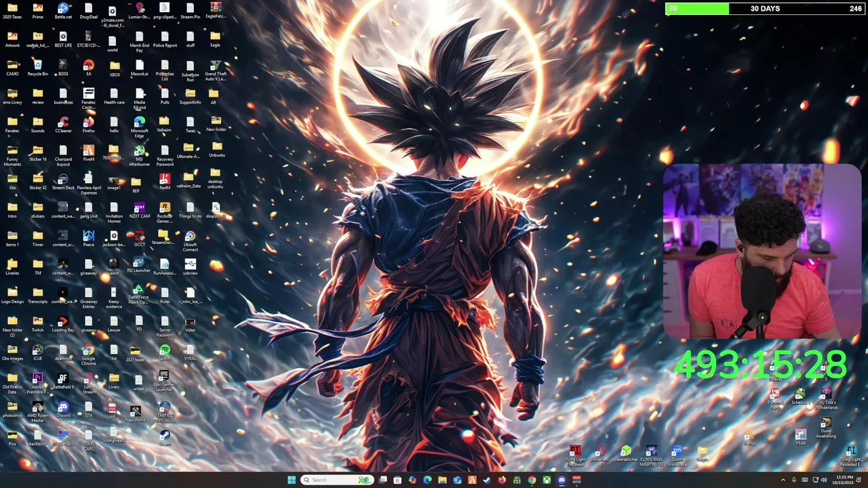Screen dimensions: 868x488
Task: Launch RedM from the desktop
Action: point(165,182)
